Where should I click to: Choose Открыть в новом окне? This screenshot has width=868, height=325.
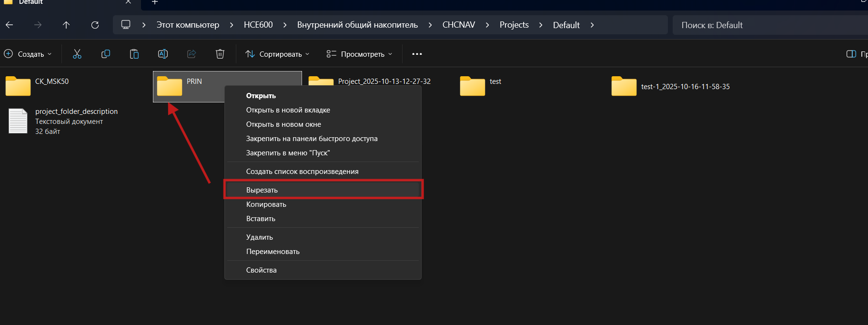tap(323, 124)
